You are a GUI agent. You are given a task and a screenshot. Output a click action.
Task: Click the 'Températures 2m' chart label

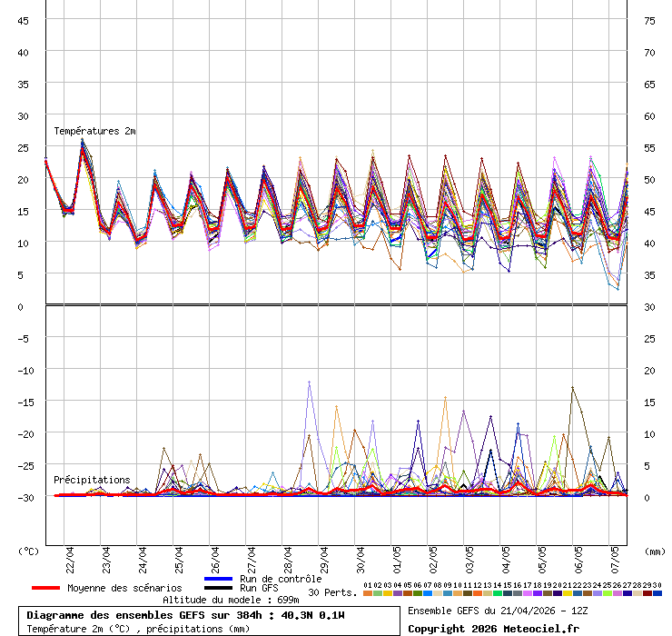[x=94, y=131]
